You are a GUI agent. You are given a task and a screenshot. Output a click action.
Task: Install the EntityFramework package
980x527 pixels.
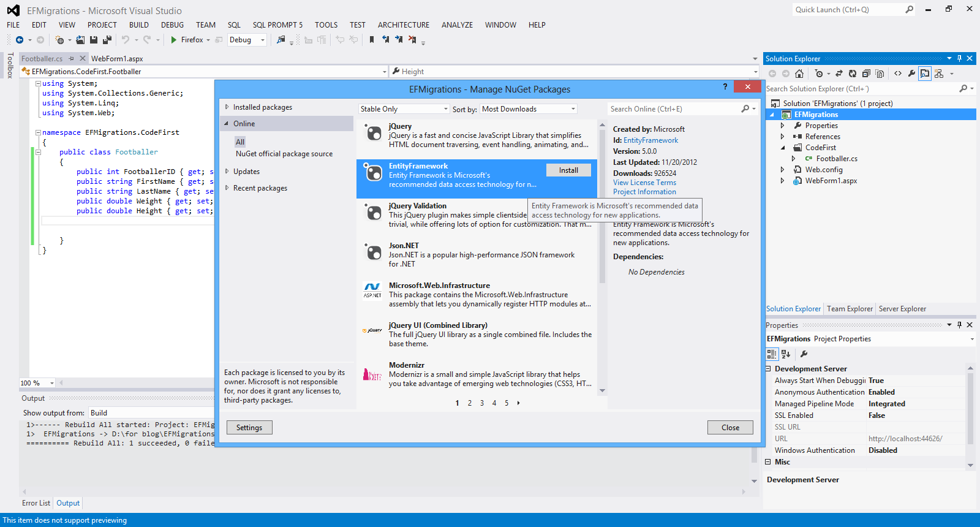click(568, 170)
